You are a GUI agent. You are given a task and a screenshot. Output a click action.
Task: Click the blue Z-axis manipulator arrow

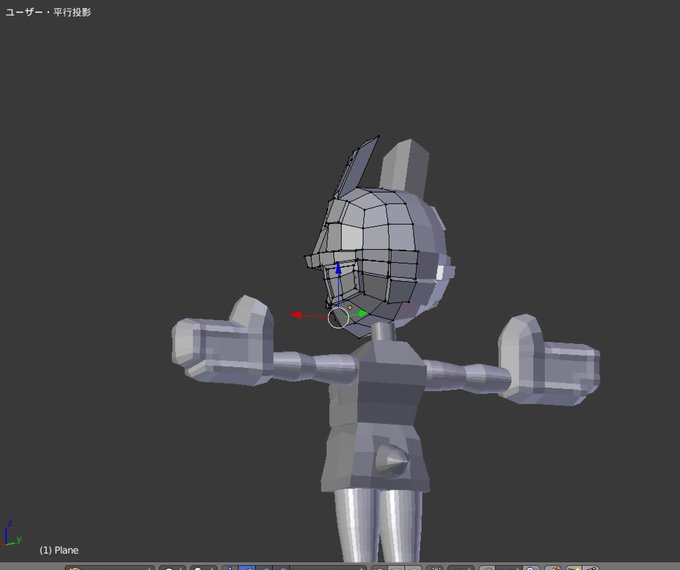pos(338,269)
